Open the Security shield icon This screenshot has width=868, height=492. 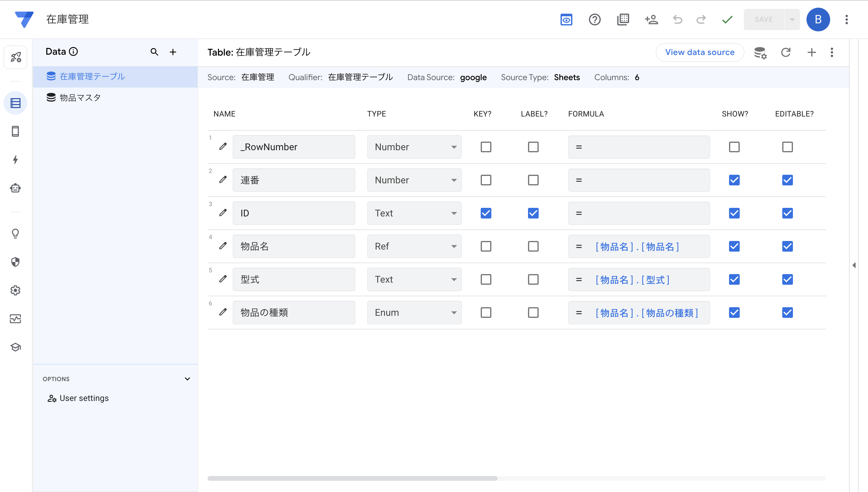[x=15, y=262]
